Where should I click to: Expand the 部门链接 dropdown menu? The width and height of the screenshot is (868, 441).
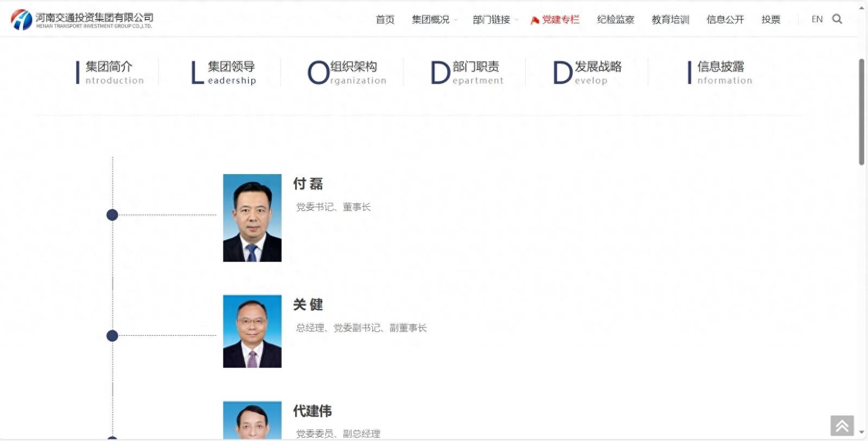(495, 20)
